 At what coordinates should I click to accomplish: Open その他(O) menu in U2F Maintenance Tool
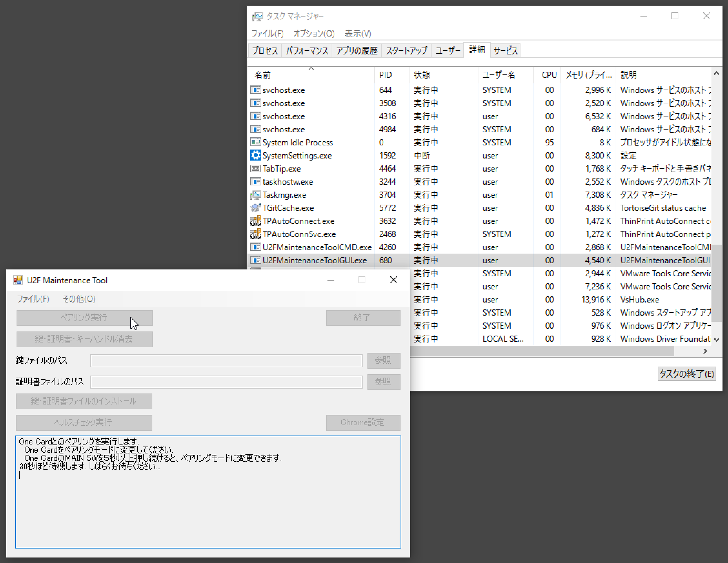(x=79, y=299)
